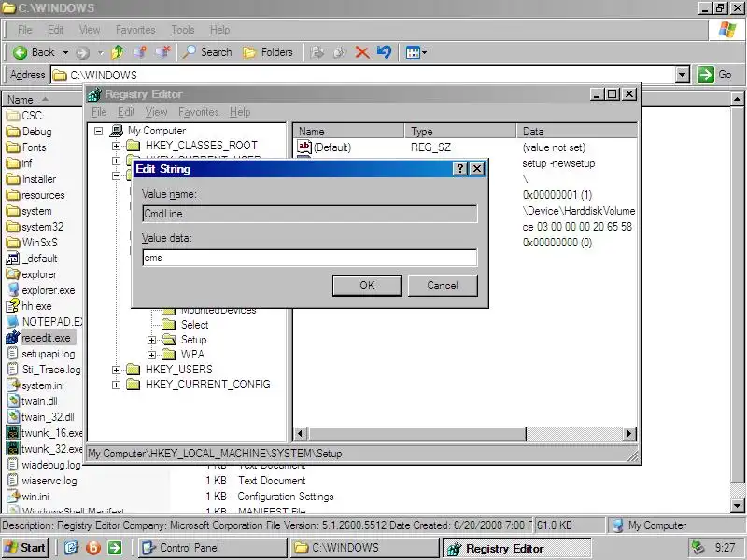Expand HKEY_USERS tree node
Screen dimensions: 747x560
pos(116,370)
